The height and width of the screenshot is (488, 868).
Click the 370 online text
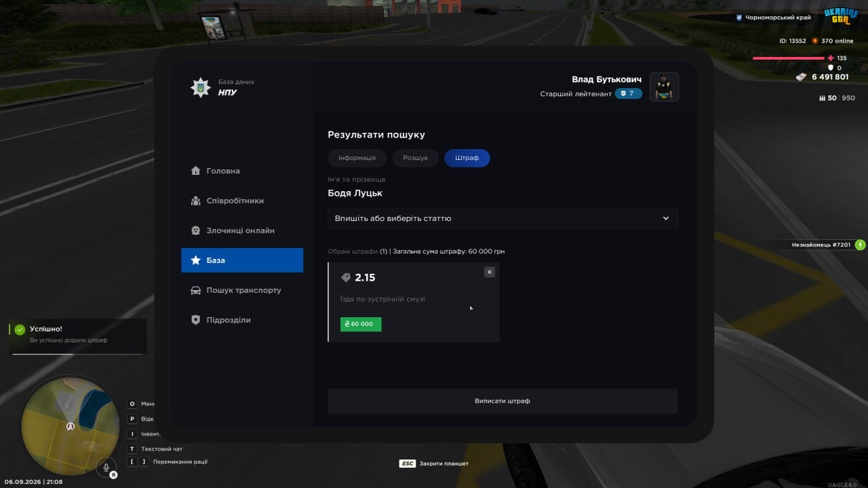click(837, 41)
